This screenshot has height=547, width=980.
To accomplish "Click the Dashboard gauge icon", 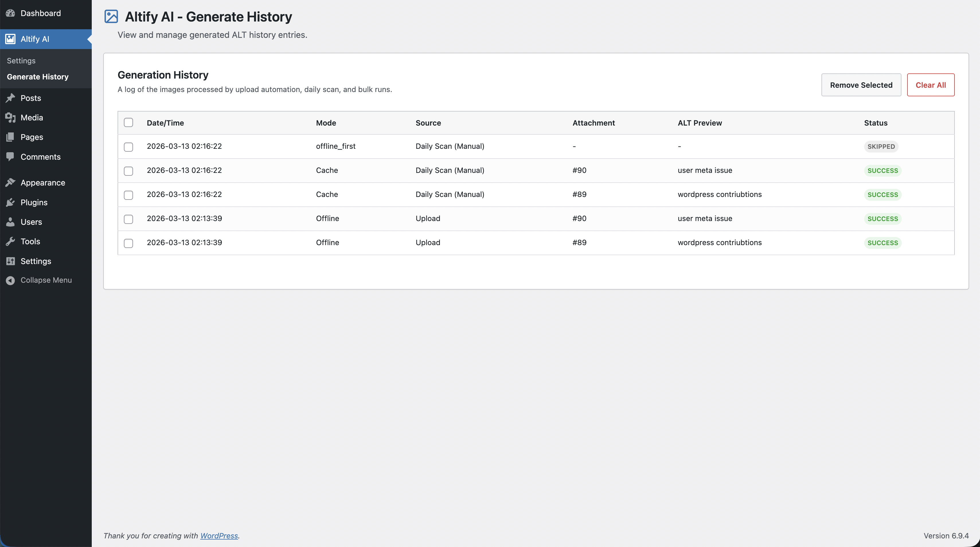I will coord(10,13).
